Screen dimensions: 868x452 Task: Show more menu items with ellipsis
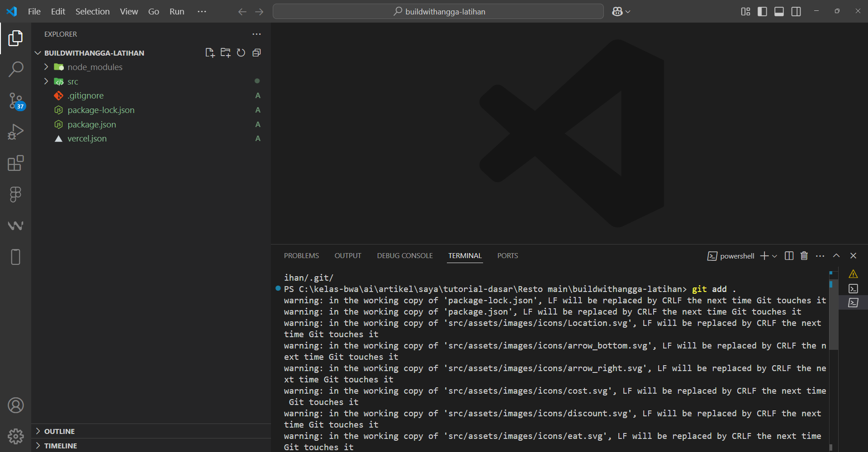202,12
